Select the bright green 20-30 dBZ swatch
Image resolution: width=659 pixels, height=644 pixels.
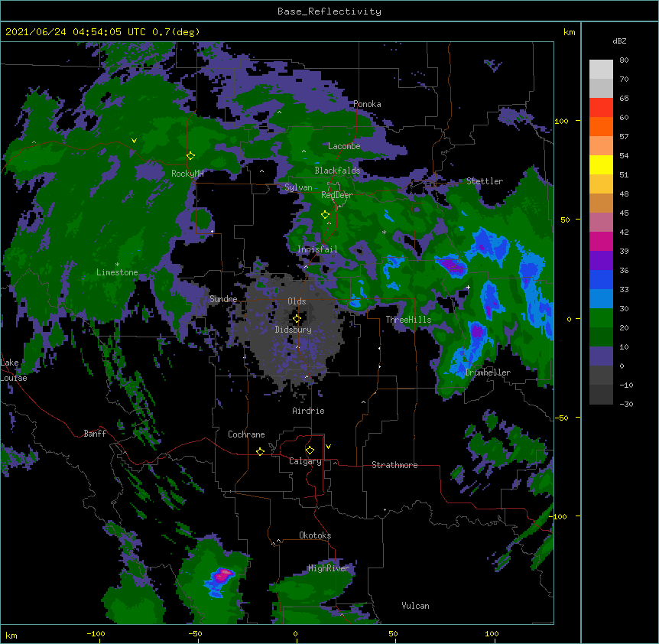pyautogui.click(x=601, y=318)
